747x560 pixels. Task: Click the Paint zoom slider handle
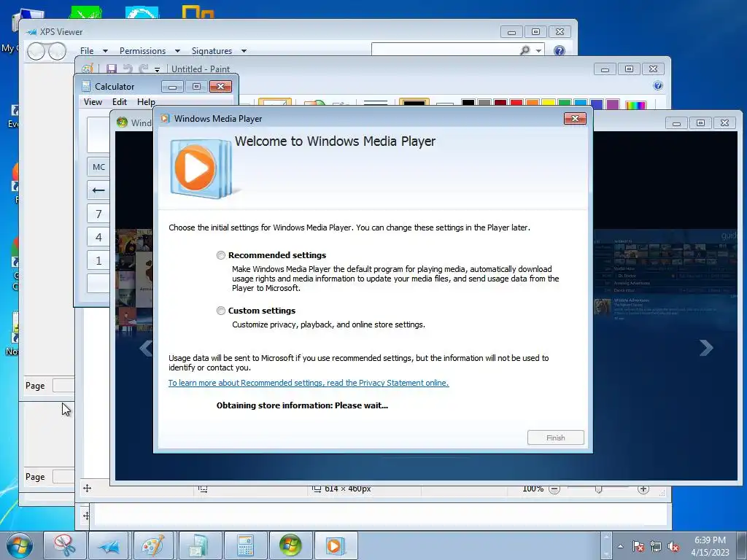pos(598,489)
